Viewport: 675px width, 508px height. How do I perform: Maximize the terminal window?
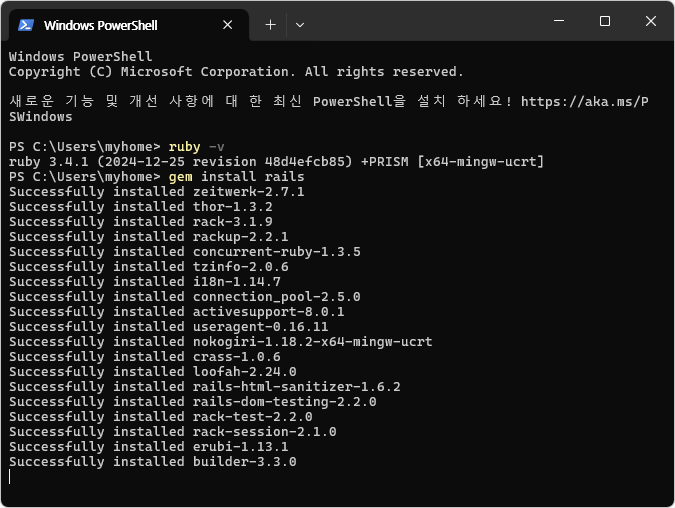pos(605,22)
